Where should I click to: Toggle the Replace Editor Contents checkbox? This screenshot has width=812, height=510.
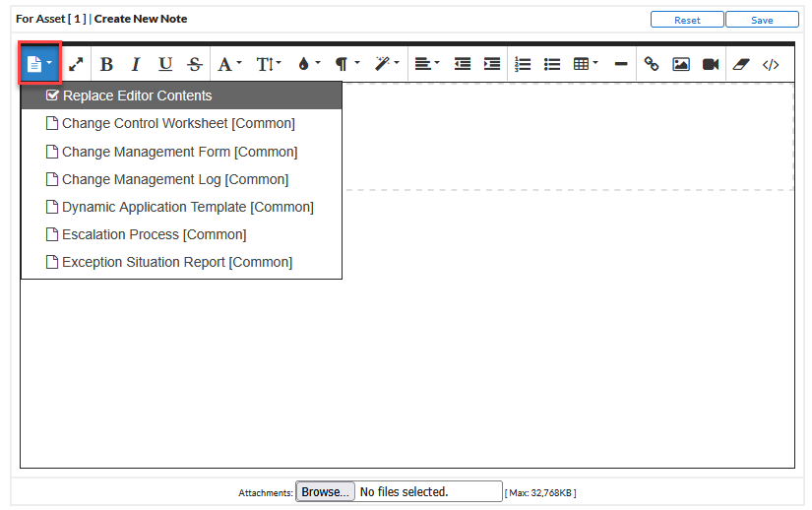tap(53, 96)
